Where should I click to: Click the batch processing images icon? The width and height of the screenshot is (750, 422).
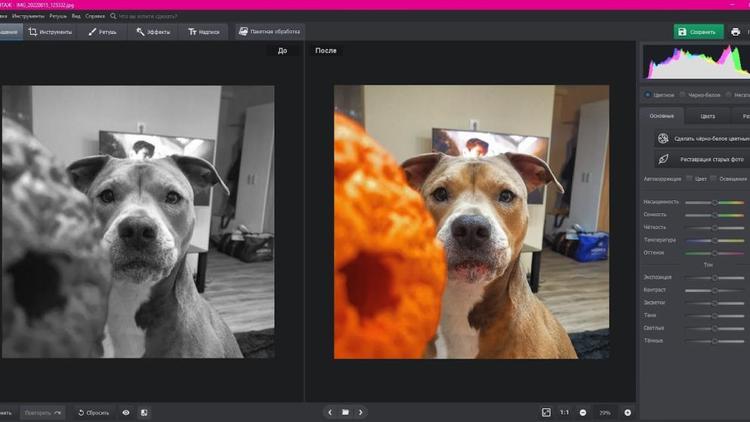(x=243, y=31)
